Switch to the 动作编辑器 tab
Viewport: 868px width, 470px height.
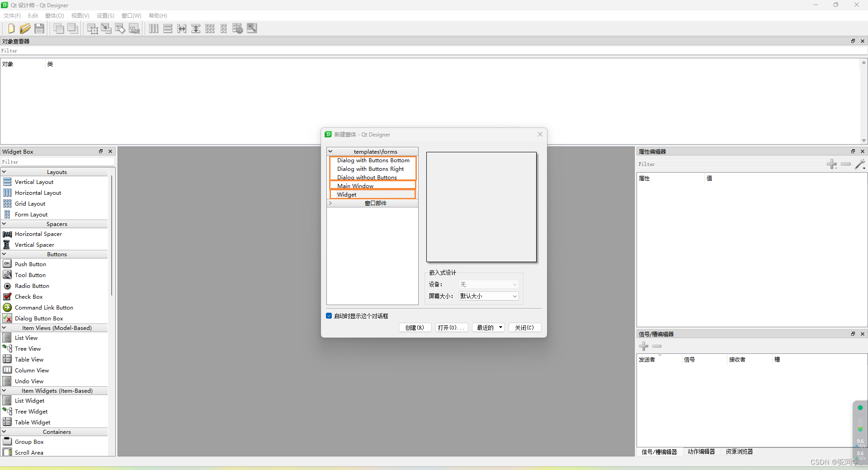click(701, 451)
